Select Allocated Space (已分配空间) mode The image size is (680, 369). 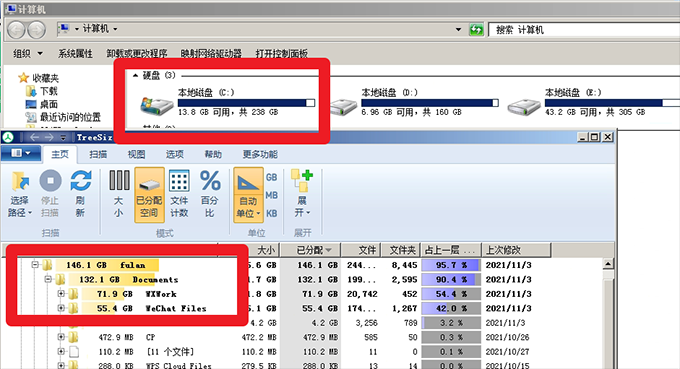(x=149, y=195)
